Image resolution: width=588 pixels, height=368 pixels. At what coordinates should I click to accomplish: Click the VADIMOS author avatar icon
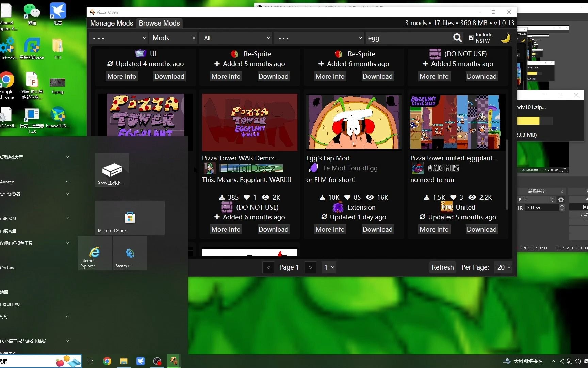click(418, 168)
